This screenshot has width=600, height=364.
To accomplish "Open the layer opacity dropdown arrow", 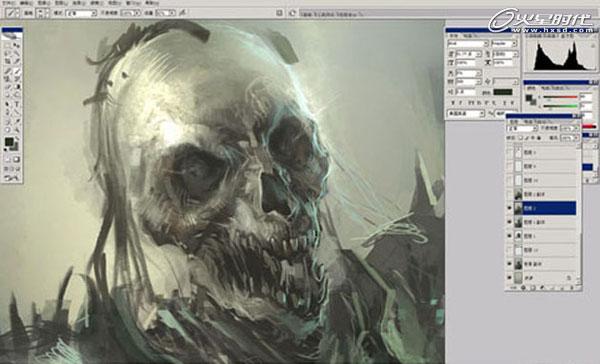I will point(577,129).
